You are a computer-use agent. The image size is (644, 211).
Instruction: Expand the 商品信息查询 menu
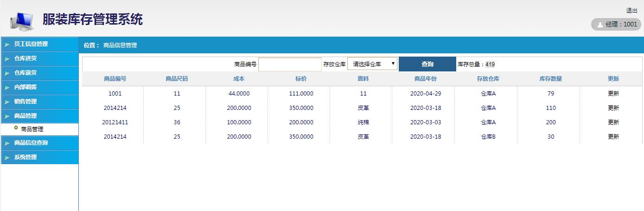click(x=39, y=143)
